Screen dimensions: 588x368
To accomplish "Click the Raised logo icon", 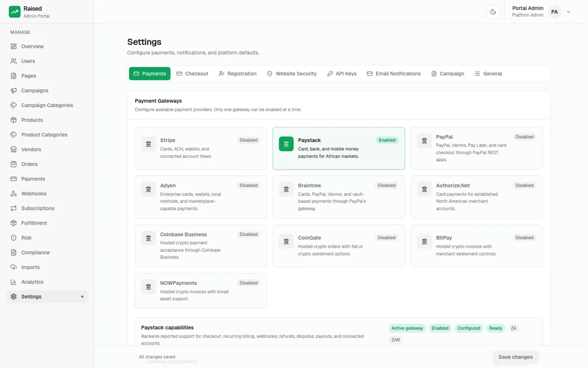I will 15,12.
